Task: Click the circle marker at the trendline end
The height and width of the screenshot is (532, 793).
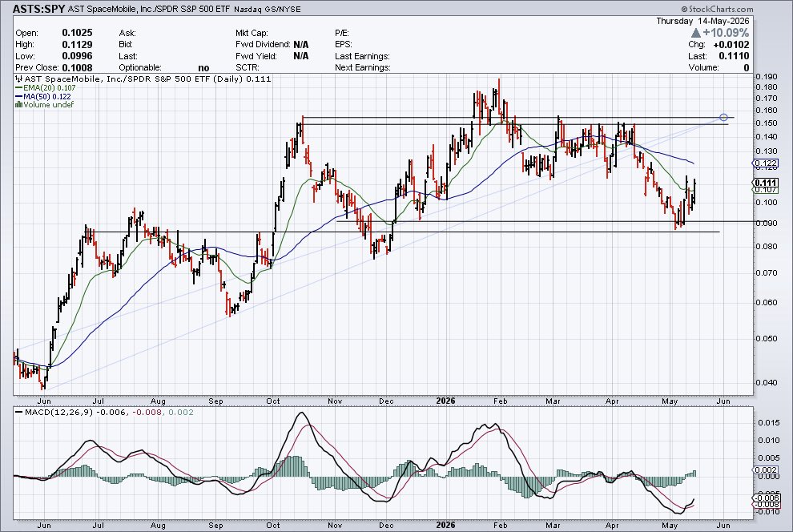Action: (724, 117)
